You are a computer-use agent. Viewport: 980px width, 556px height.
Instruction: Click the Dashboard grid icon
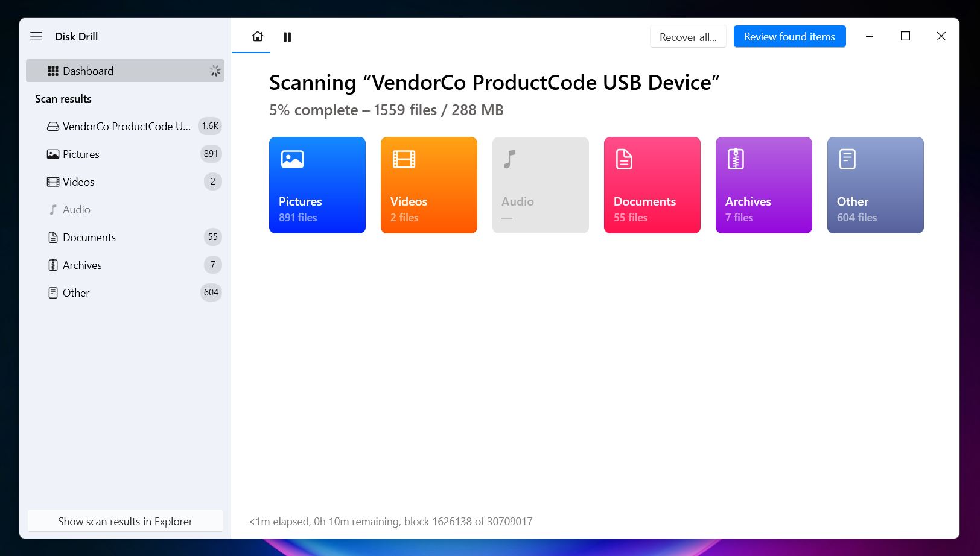click(53, 71)
